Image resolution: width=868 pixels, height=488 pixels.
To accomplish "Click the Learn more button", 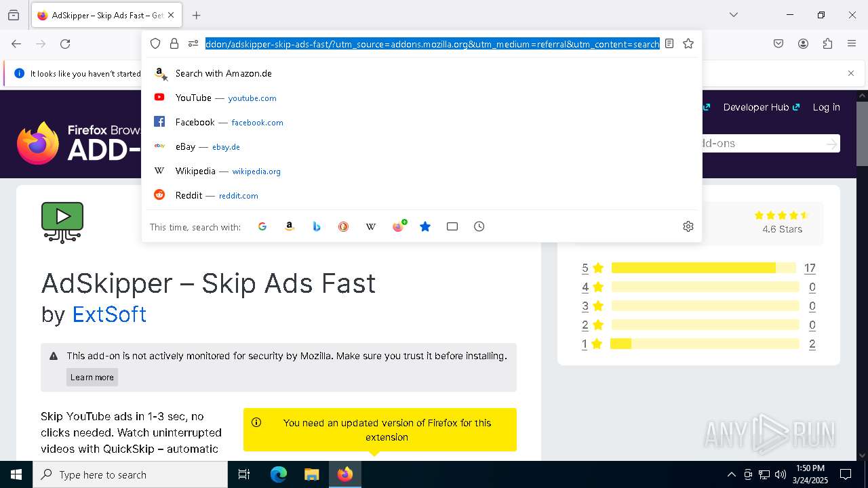I will [92, 378].
